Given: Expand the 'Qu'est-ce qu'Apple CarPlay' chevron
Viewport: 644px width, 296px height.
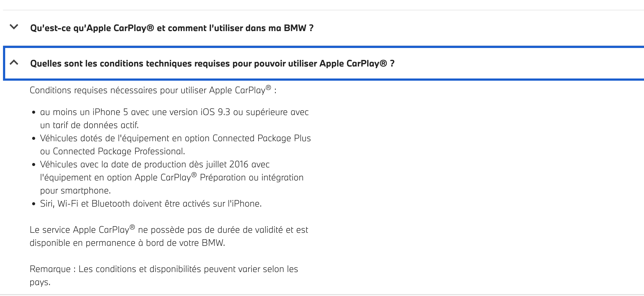Looking at the screenshot, I should coord(14,27).
